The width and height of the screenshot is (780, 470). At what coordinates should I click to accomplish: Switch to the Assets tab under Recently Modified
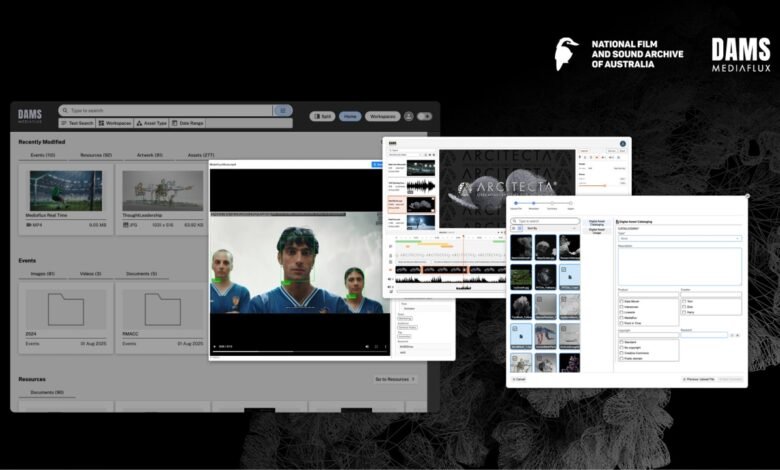click(x=201, y=155)
